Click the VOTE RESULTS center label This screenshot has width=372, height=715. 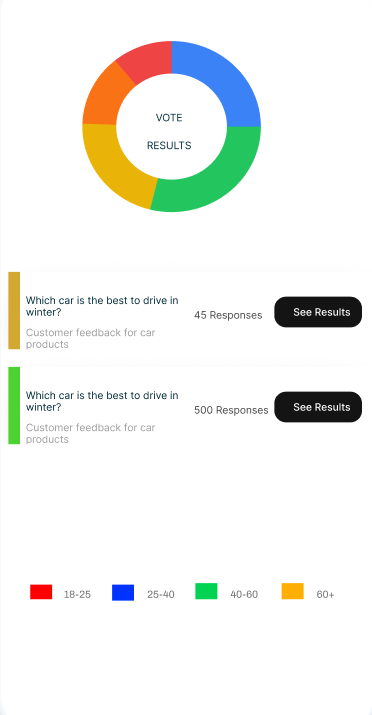(169, 132)
